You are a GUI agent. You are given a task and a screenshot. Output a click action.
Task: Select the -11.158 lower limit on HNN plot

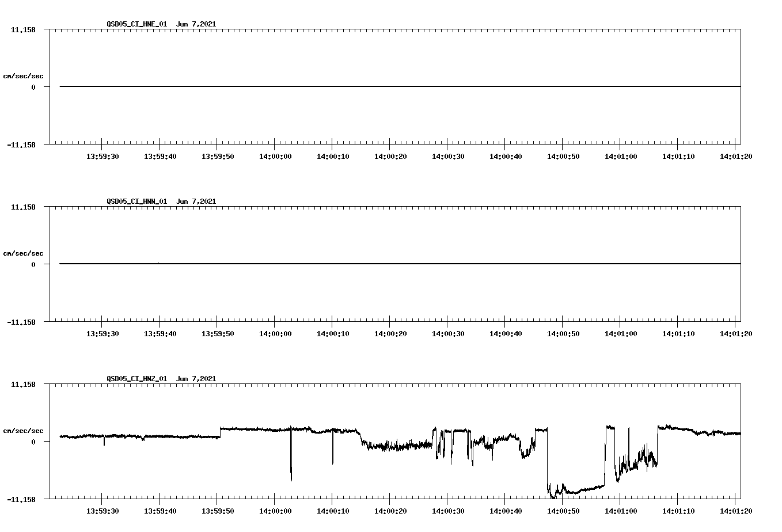coord(21,322)
